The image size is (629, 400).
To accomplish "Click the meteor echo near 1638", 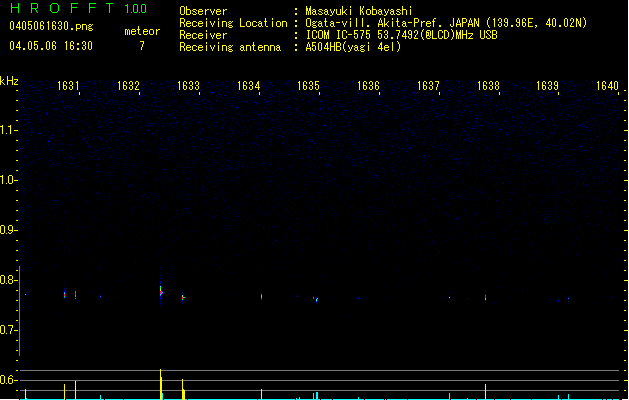I will (x=485, y=296).
